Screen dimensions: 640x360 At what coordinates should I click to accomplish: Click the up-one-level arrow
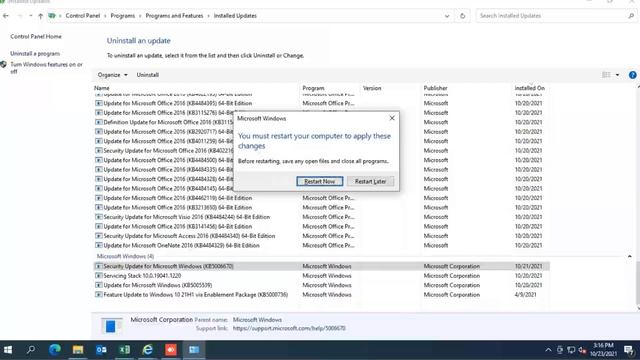40,16
